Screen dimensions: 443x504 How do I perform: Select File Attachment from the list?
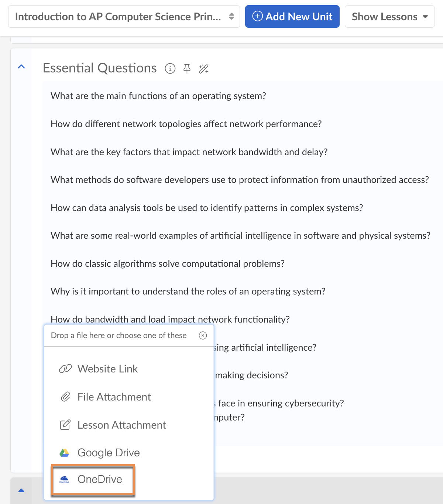click(x=114, y=397)
